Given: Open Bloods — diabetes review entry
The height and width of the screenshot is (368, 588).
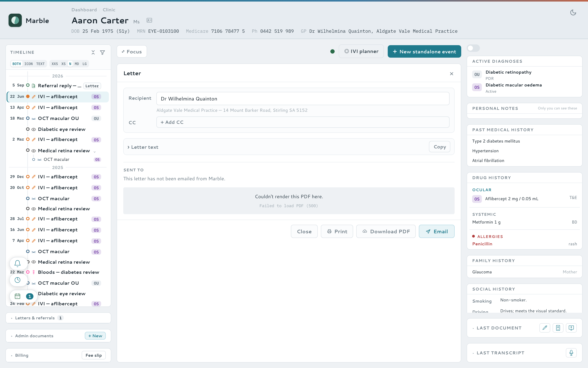Looking at the screenshot, I should [x=68, y=272].
